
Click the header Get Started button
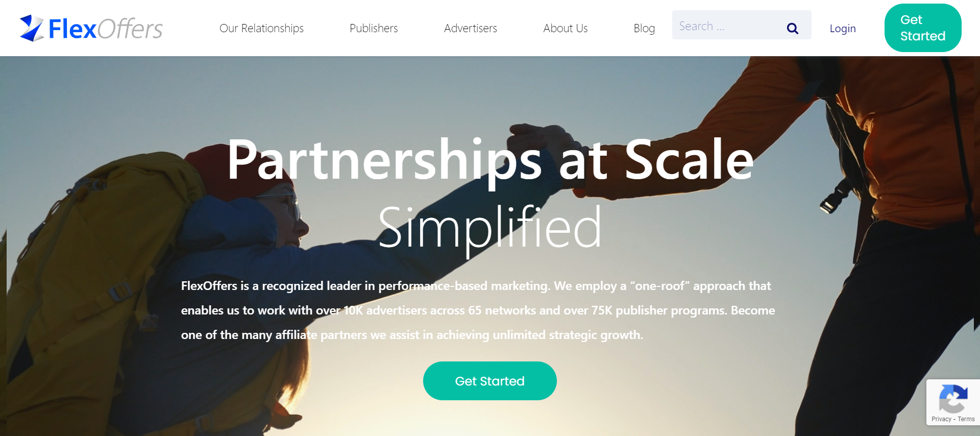point(923,28)
